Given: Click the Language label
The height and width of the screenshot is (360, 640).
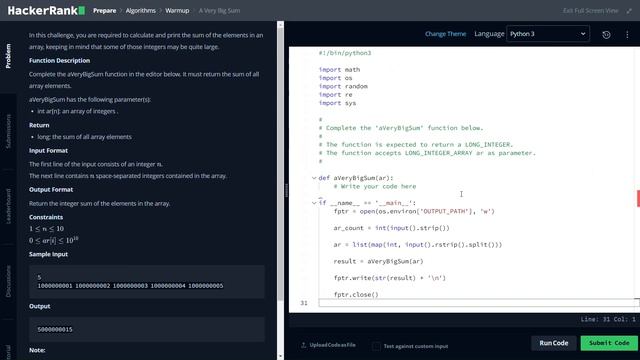Looking at the screenshot, I should [489, 34].
